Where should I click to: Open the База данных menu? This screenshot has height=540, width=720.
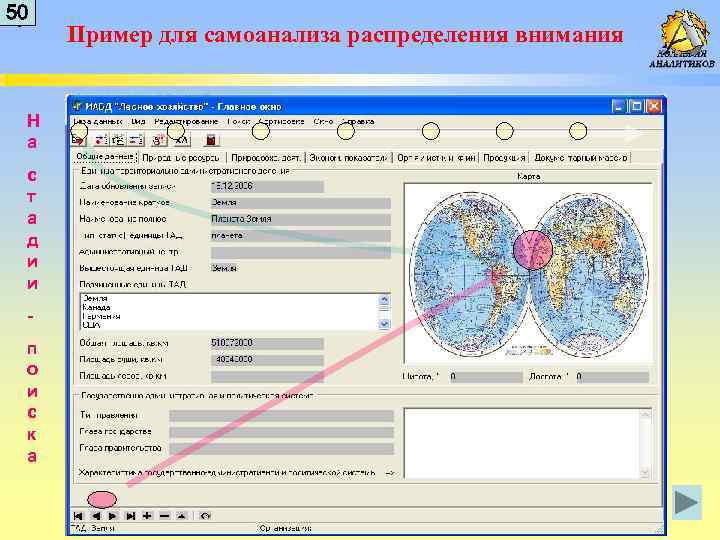pyautogui.click(x=97, y=122)
